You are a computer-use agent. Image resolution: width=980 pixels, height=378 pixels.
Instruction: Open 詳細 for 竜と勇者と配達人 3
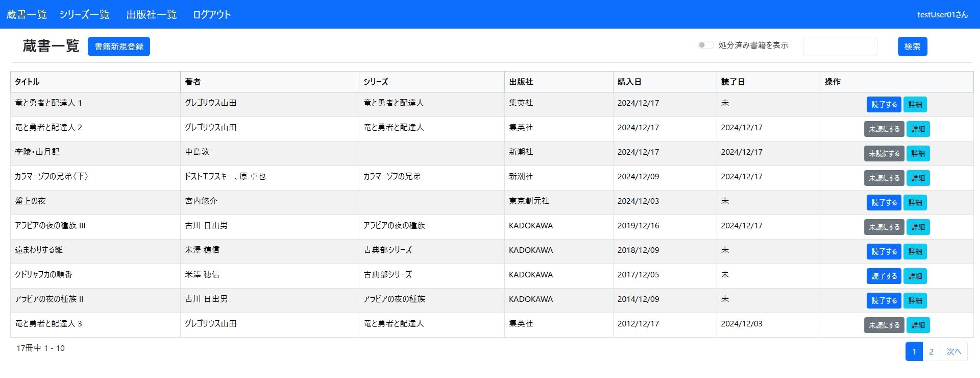(x=918, y=325)
